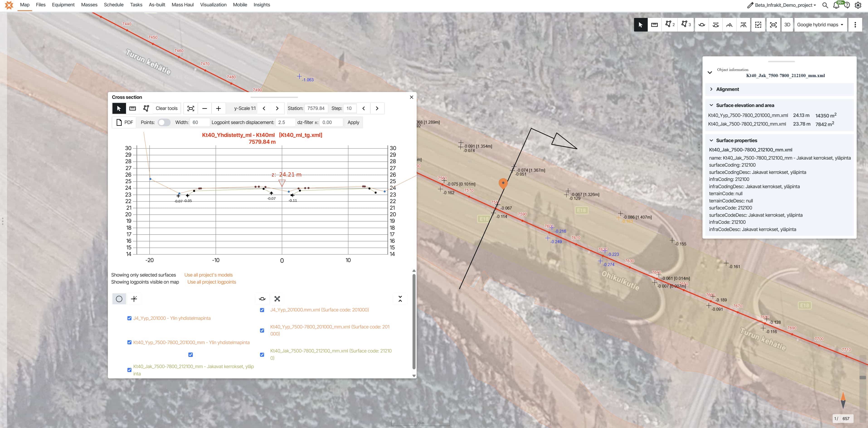This screenshot has height=428, width=868.
Task: Uncheck Kt40_Jak_7500-7800_212100_mm.xml surface file
Action: (262, 355)
